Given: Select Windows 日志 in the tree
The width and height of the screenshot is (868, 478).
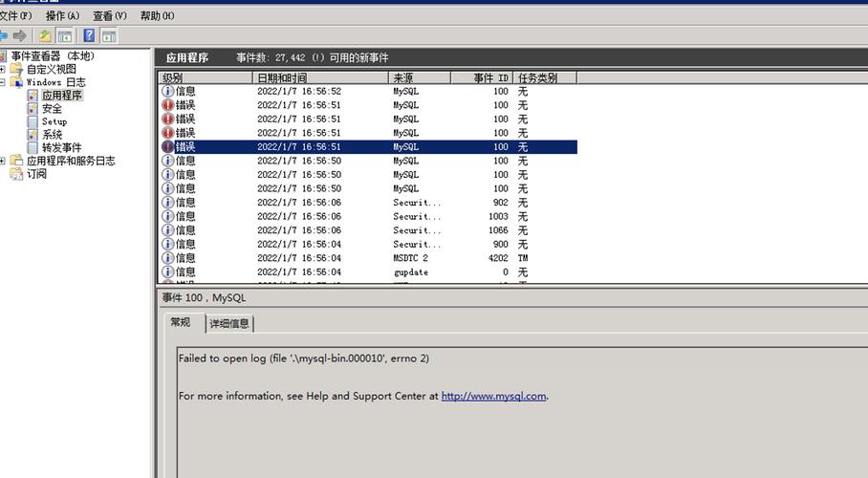Looking at the screenshot, I should click(55, 82).
